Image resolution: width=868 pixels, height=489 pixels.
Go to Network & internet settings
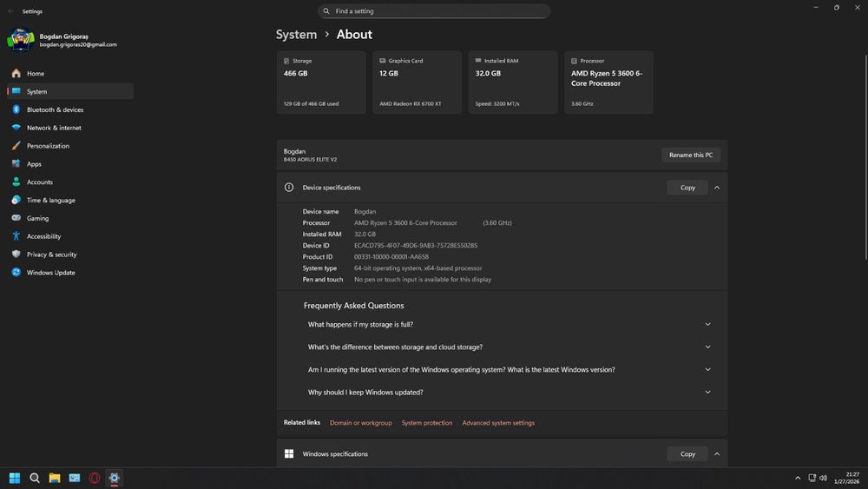pyautogui.click(x=70, y=128)
